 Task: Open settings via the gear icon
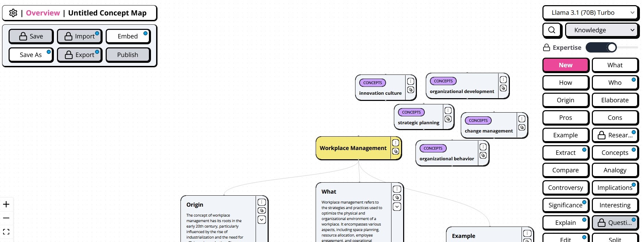pyautogui.click(x=13, y=13)
